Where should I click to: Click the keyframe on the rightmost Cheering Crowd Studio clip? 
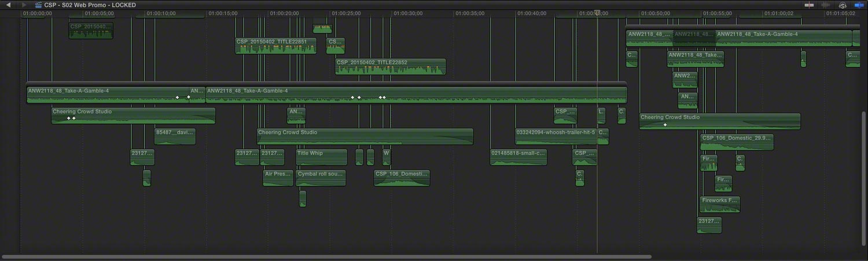[665, 124]
